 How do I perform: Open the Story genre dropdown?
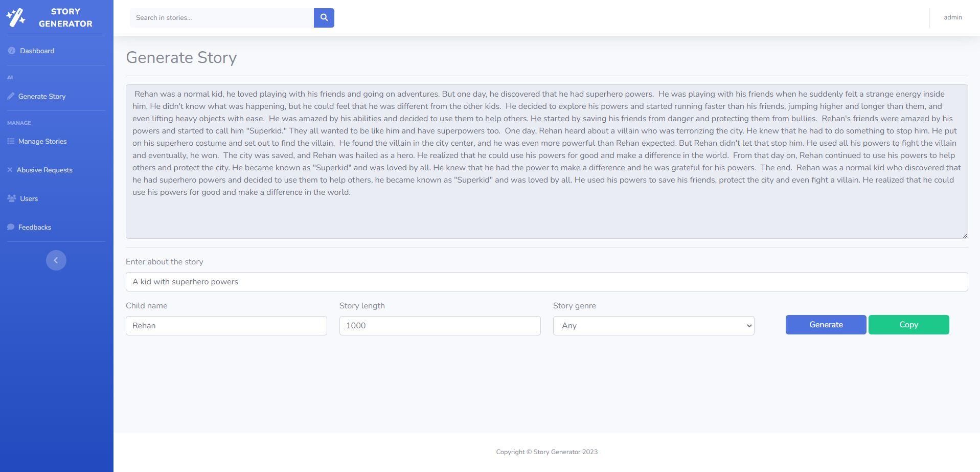tap(653, 326)
